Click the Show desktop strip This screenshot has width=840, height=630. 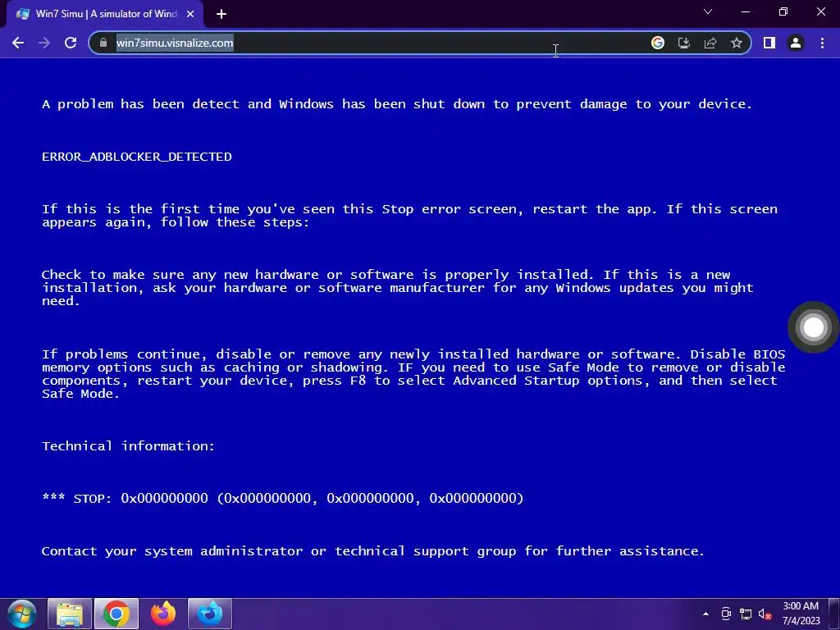point(834,614)
